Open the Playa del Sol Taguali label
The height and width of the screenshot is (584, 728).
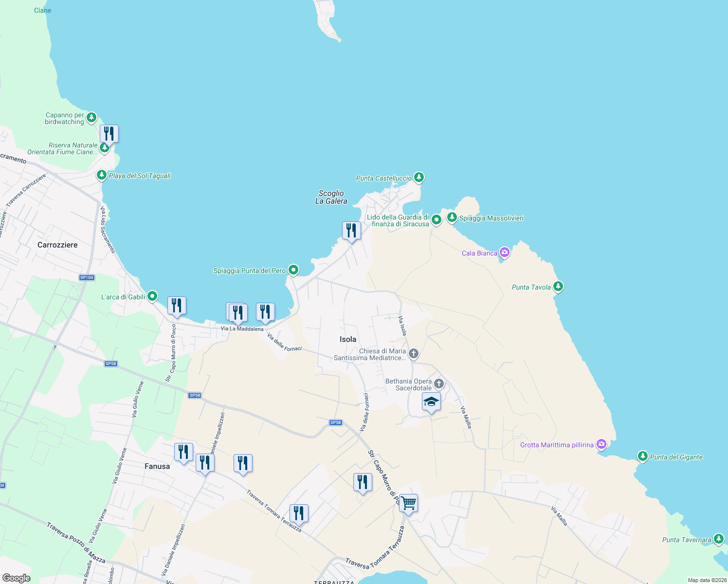(140, 175)
